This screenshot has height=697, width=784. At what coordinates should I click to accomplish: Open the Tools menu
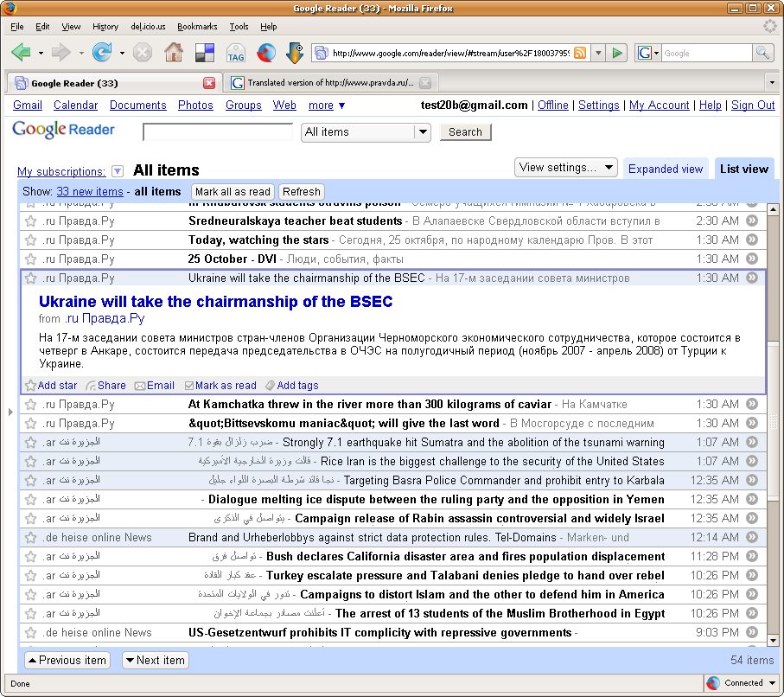point(239,27)
